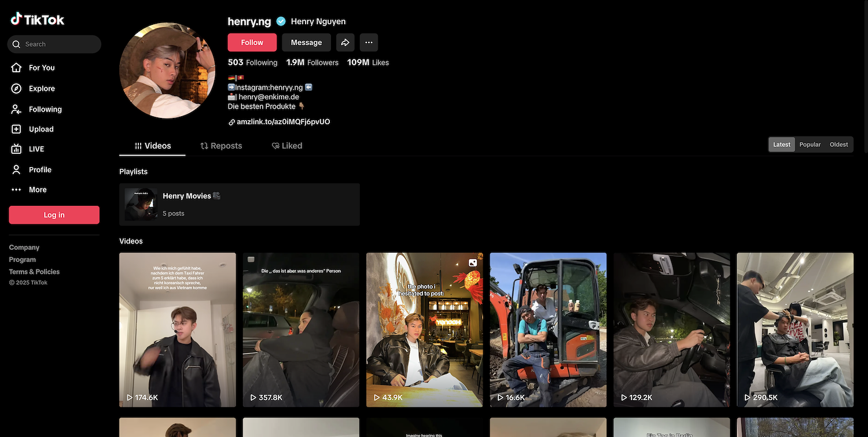Click the play icon beside 290.5K
Image resolution: width=868 pixels, height=437 pixels.
(x=748, y=398)
